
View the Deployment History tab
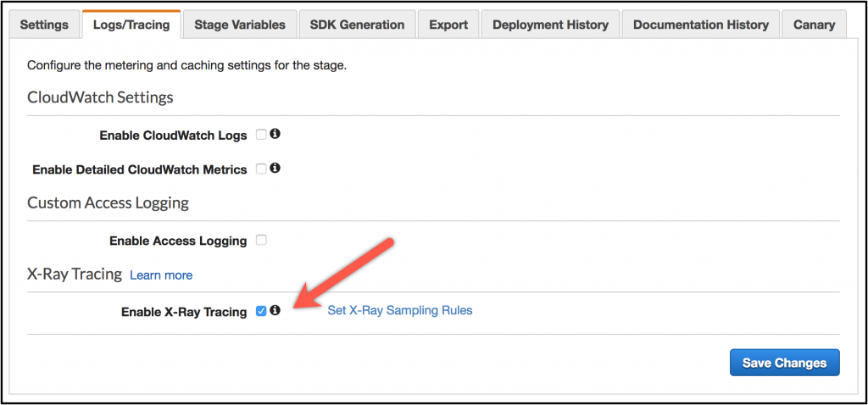[550, 25]
